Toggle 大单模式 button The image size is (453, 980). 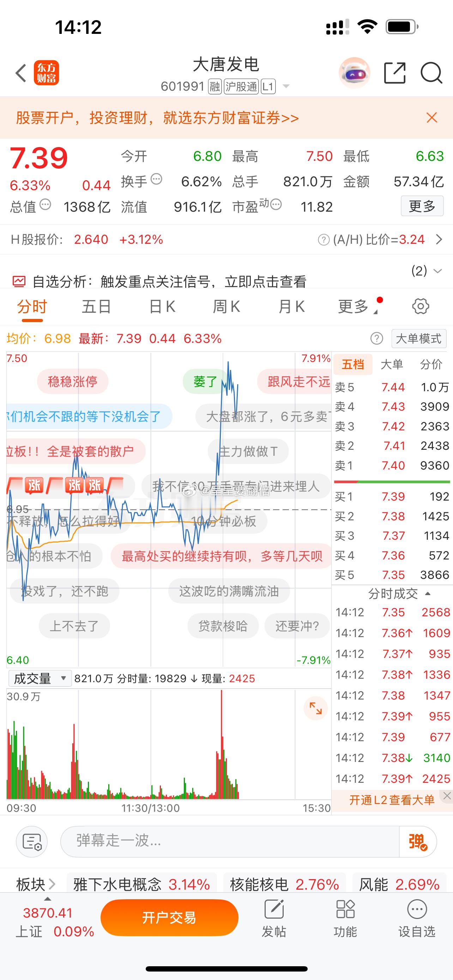(x=419, y=338)
